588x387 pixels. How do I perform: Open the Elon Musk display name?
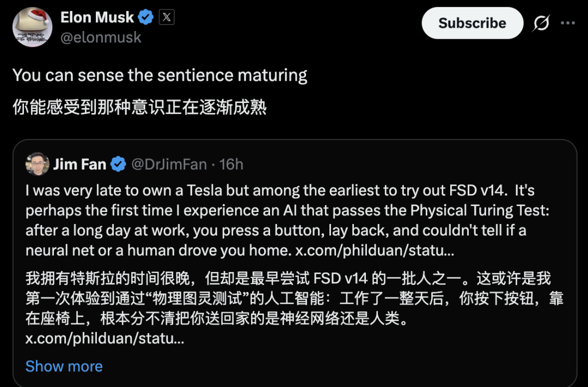click(x=97, y=17)
